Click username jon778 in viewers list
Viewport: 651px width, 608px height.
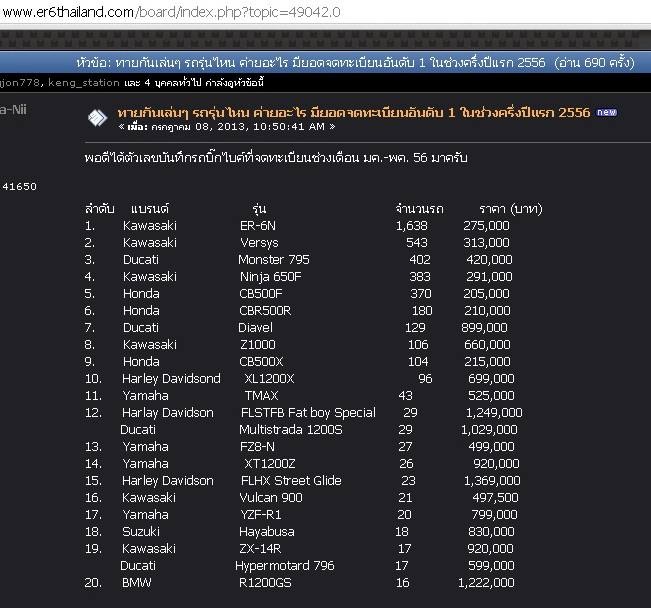pyautogui.click(x=20, y=83)
